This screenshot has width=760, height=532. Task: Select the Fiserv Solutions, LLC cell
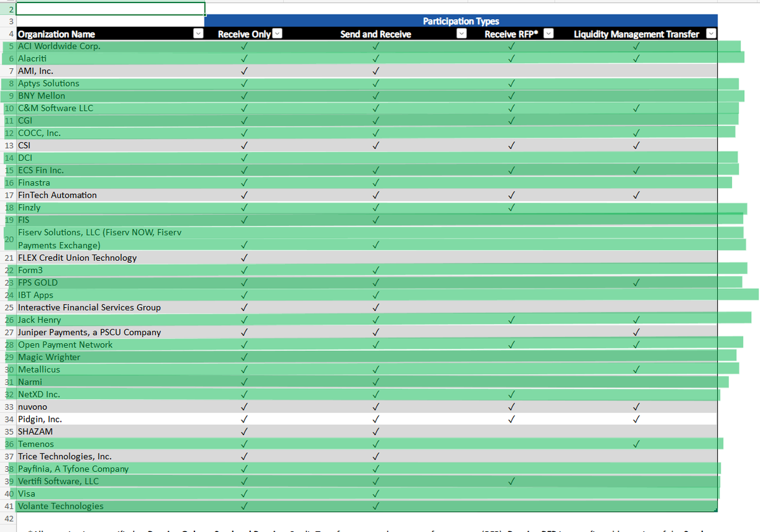click(x=110, y=239)
